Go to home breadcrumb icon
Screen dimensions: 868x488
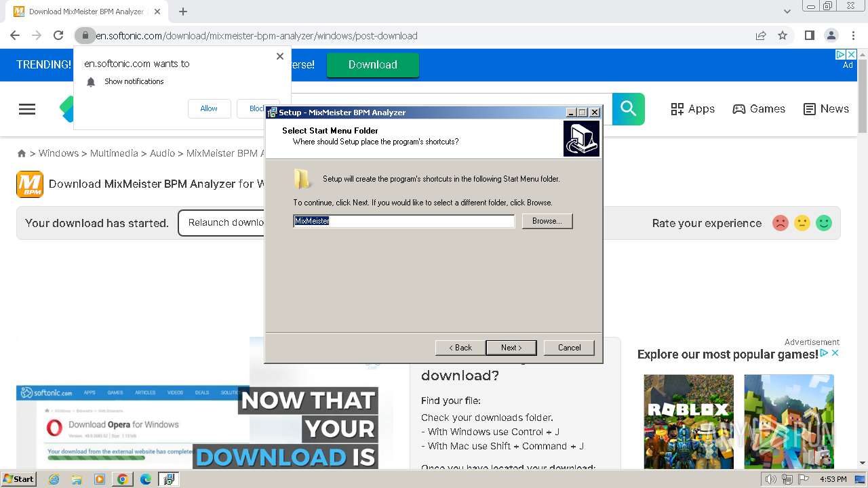[22, 153]
